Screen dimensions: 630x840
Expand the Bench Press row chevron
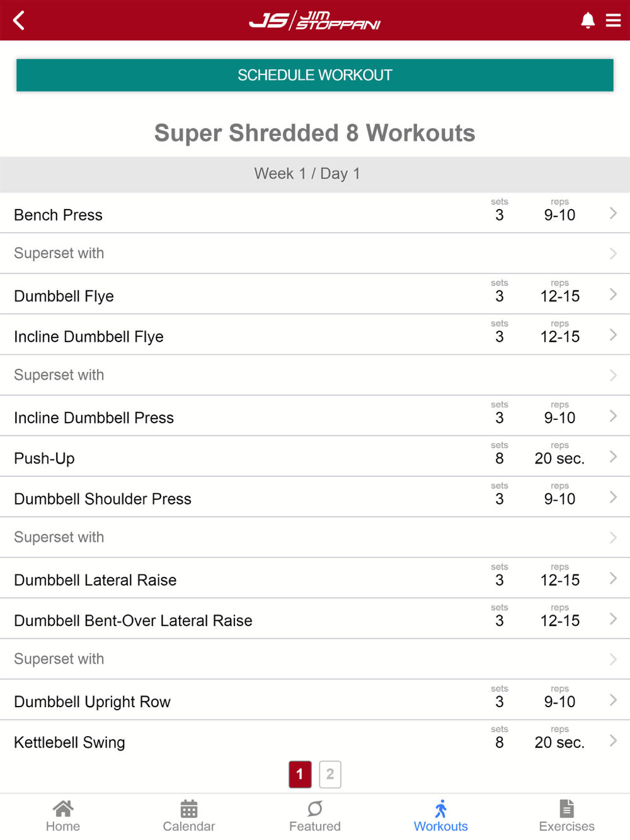click(613, 213)
